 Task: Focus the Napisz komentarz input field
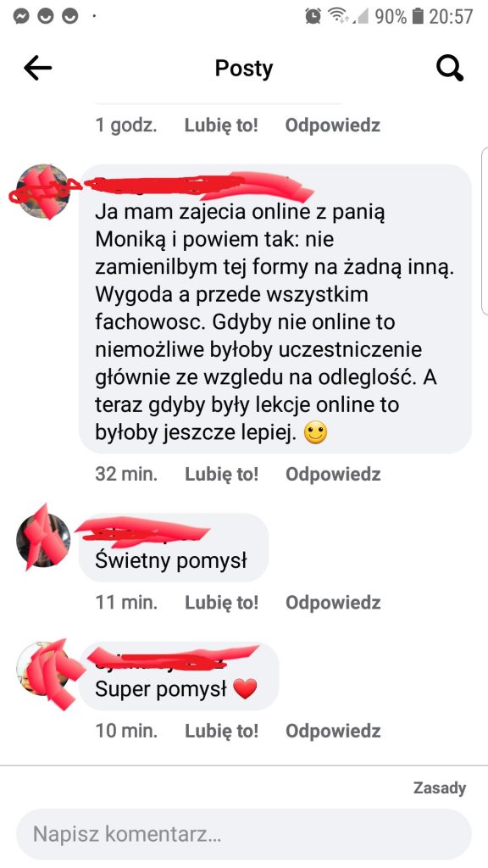tap(243, 834)
